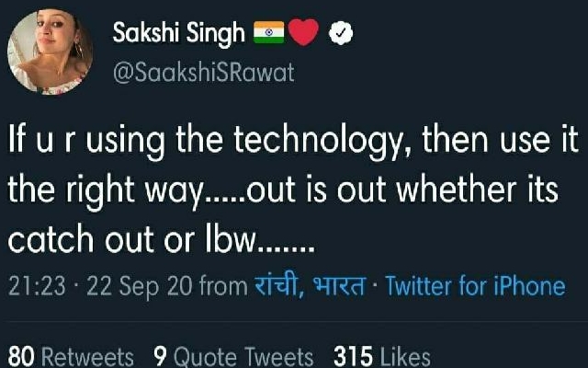588x368 pixels.
Task: Click the India flag emoji
Action: [268, 32]
